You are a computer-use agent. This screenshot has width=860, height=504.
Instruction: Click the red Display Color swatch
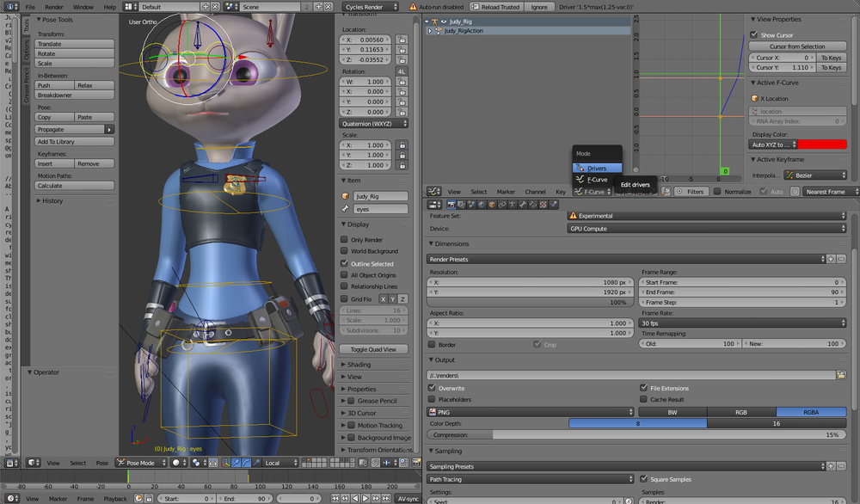pos(822,144)
